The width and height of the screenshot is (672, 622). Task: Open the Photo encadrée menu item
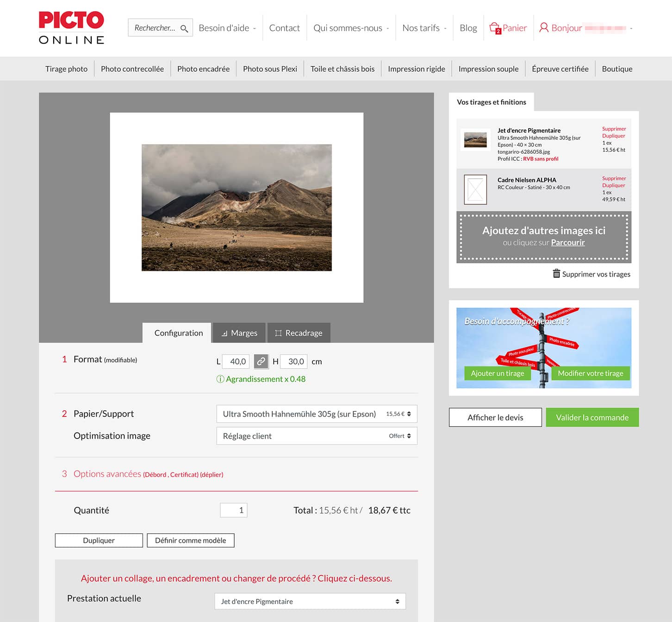pyautogui.click(x=203, y=69)
